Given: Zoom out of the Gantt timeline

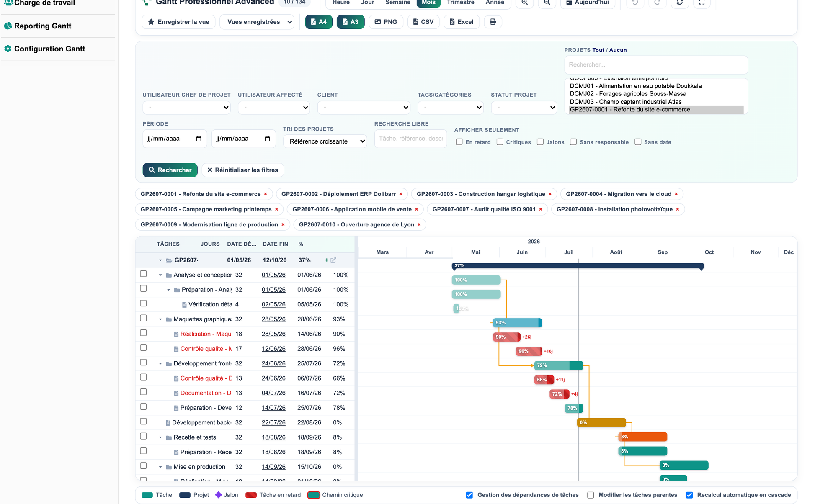Looking at the screenshot, I should [547, 3].
